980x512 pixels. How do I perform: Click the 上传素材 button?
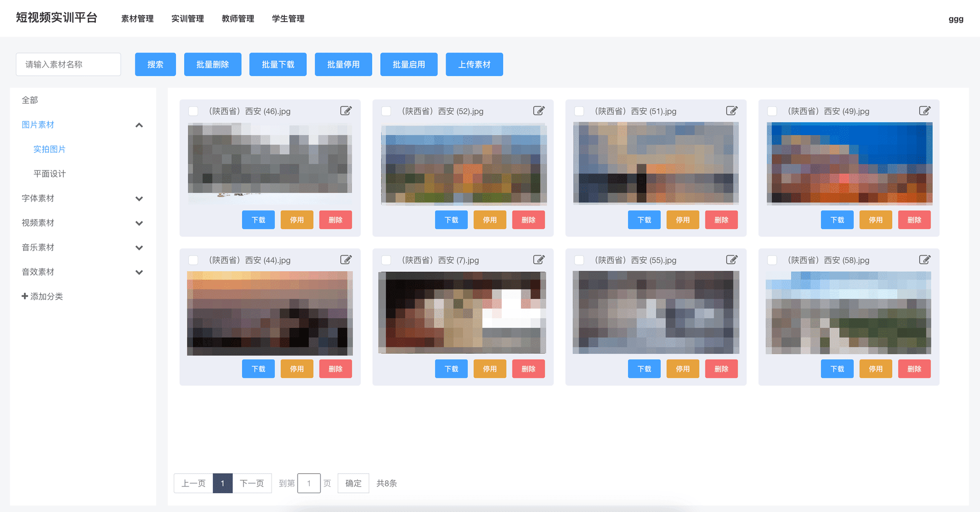pyautogui.click(x=474, y=64)
